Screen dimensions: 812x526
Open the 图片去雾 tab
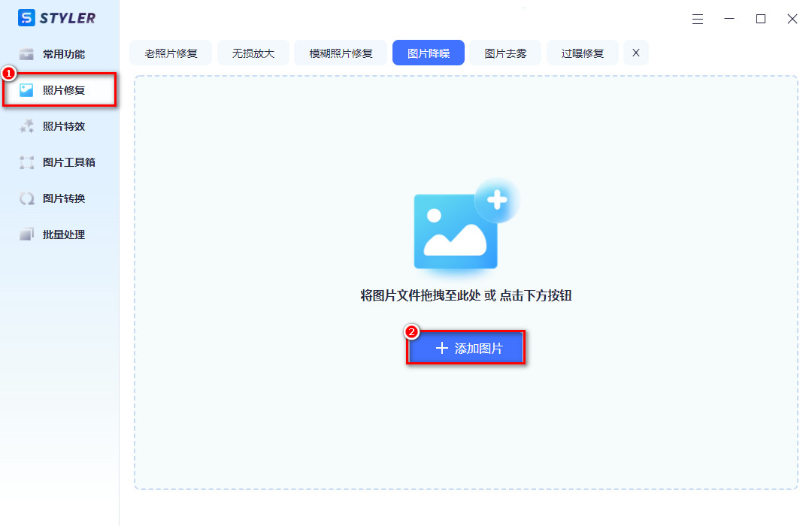tap(505, 53)
